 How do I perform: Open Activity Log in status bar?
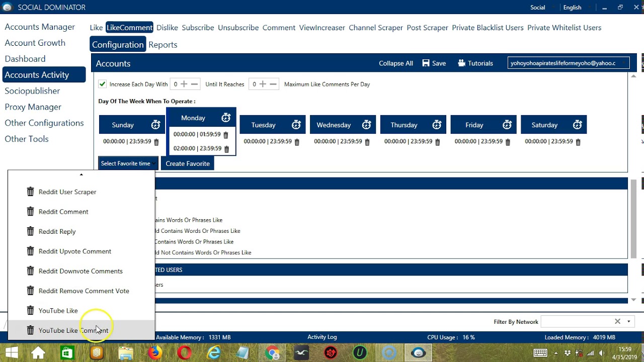tap(322, 337)
